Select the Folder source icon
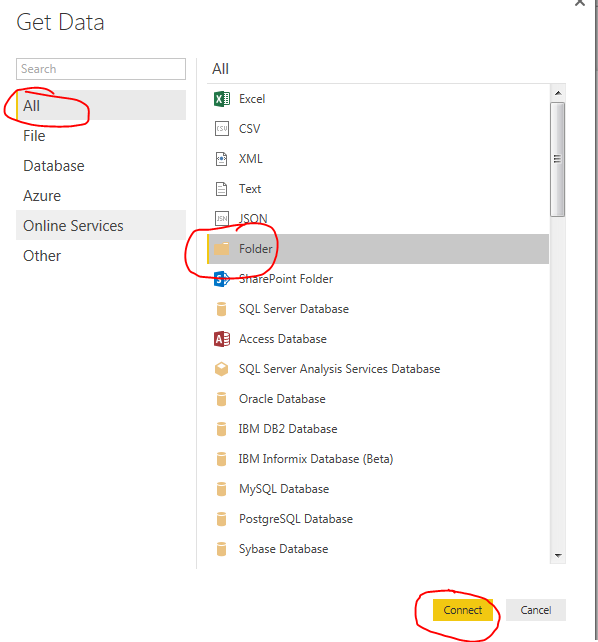598x642 pixels. tap(221, 249)
